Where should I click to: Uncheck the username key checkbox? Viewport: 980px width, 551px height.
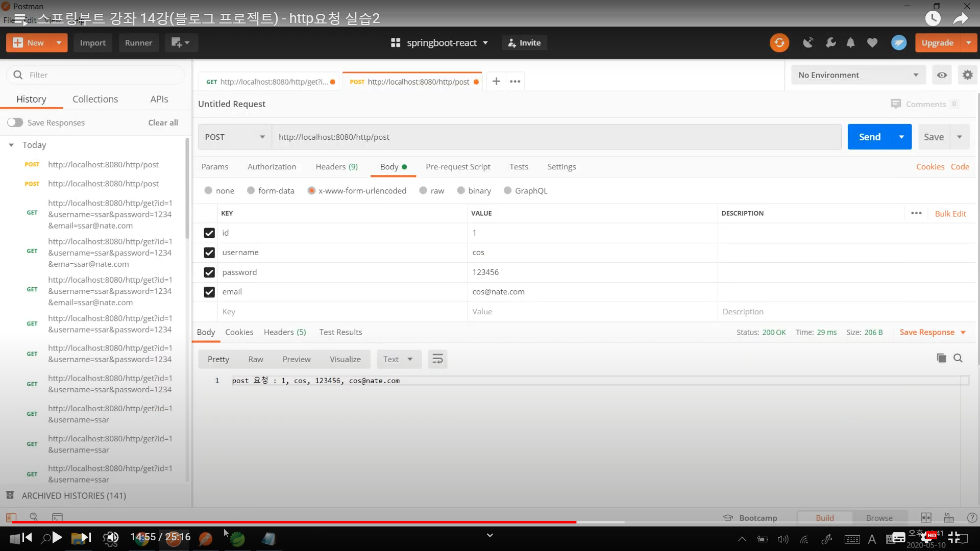[209, 253]
